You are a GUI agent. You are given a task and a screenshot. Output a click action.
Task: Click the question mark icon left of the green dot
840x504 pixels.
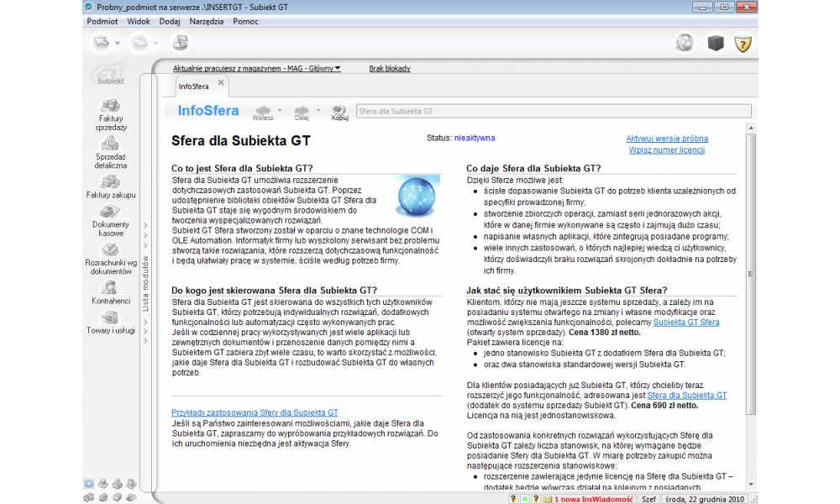coord(513,499)
